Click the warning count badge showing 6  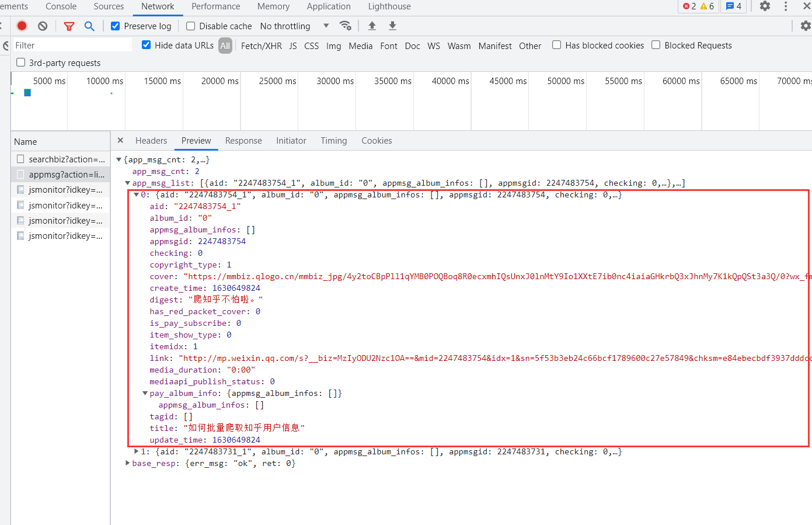pyautogui.click(x=707, y=6)
